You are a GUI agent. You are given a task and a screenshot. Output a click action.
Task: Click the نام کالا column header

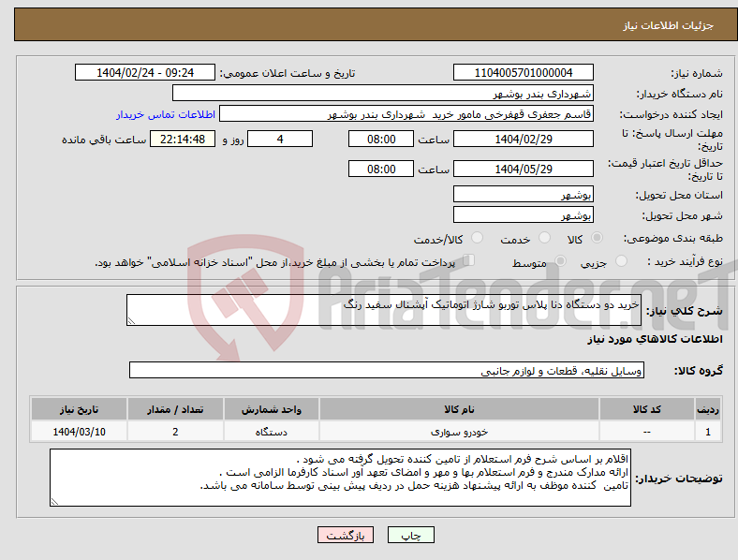tap(459, 409)
